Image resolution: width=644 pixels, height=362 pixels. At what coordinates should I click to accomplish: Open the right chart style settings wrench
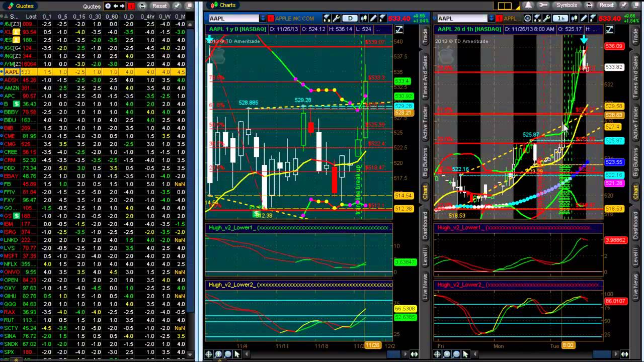point(546,19)
